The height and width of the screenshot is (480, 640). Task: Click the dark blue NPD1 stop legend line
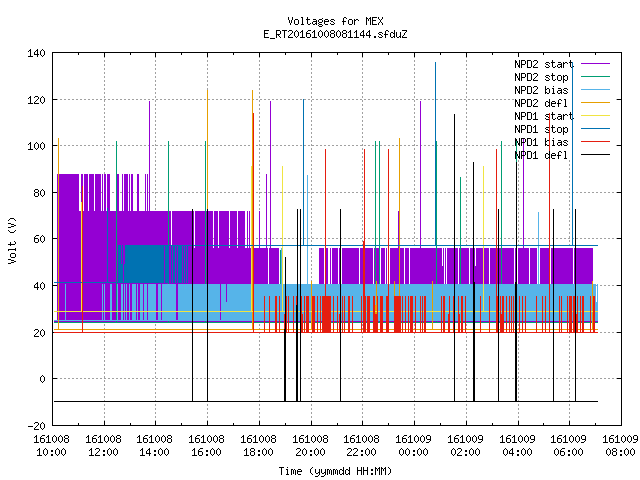click(x=595, y=129)
